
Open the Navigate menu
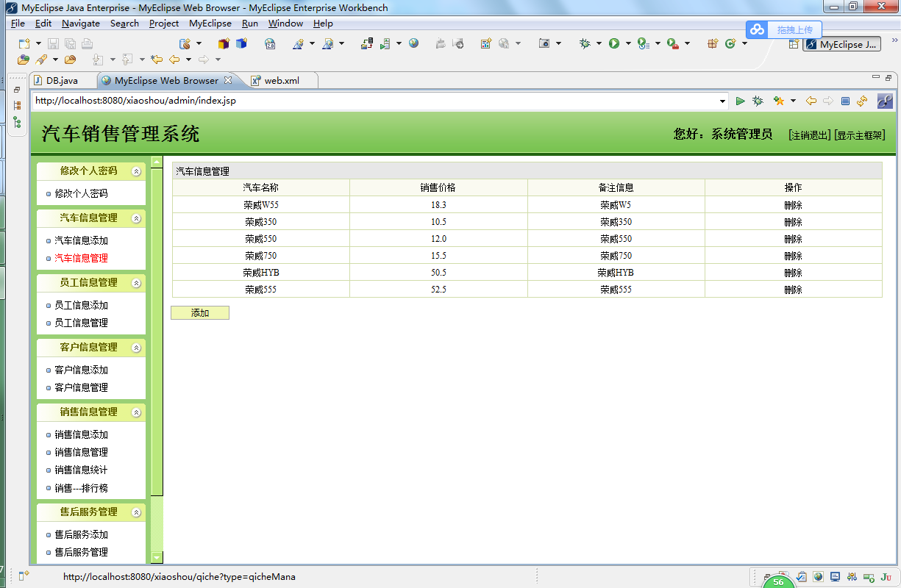pos(81,24)
